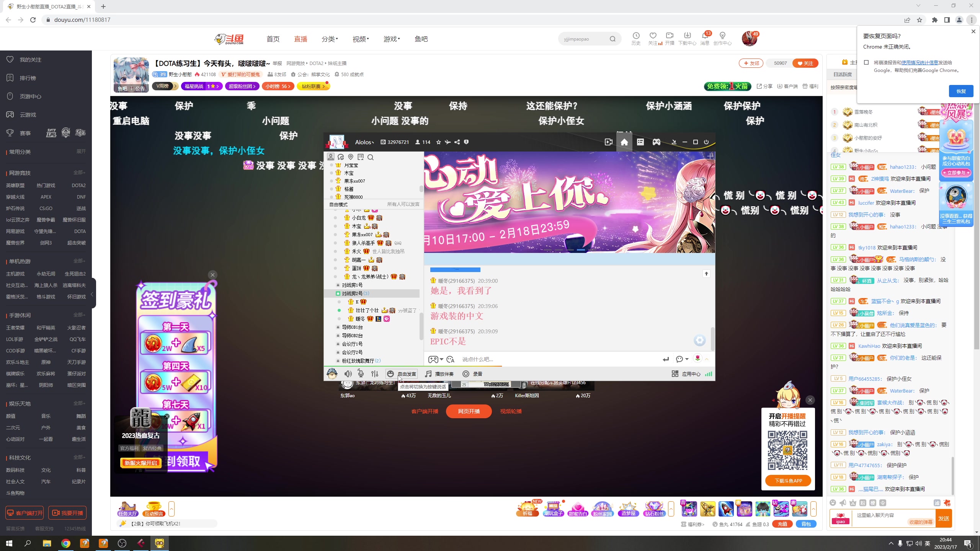
Task: Open 播放伴奏 music player in YY
Action: point(439,374)
